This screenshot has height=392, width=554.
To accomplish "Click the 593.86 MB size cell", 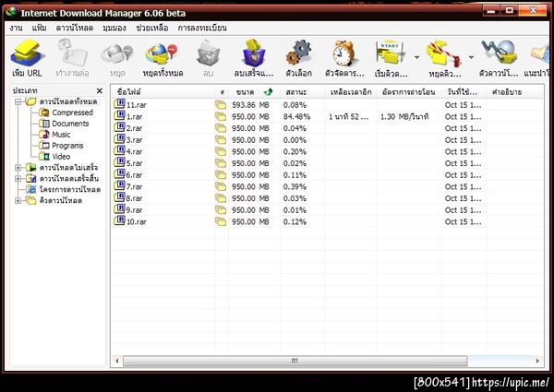I will [250, 105].
